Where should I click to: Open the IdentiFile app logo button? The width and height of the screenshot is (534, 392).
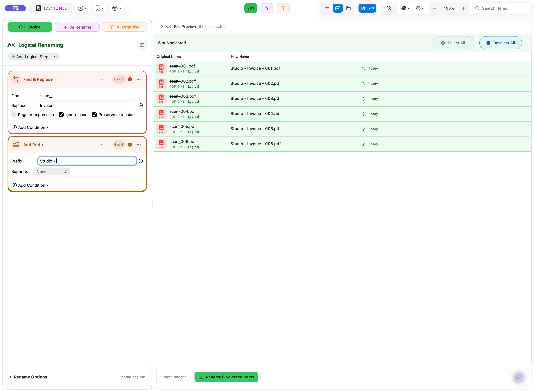[x=51, y=8]
